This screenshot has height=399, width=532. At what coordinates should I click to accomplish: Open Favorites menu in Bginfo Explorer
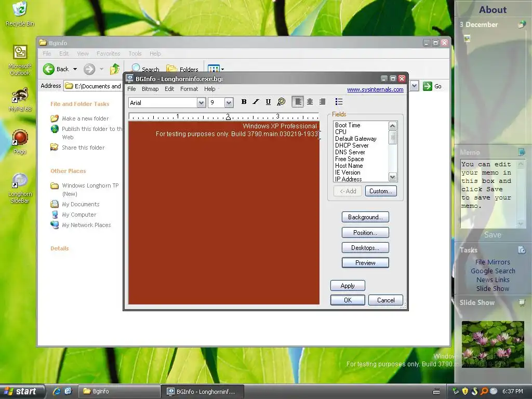pyautogui.click(x=108, y=54)
